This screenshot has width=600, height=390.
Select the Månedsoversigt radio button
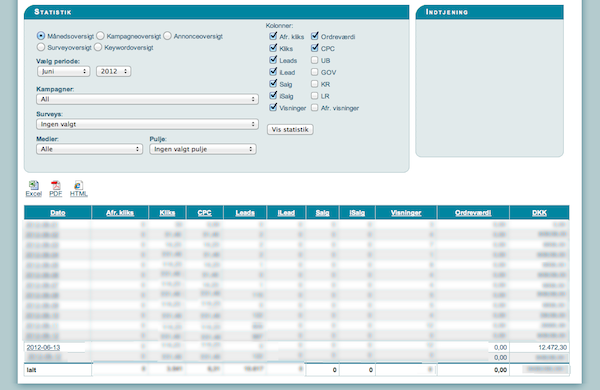click(x=41, y=36)
